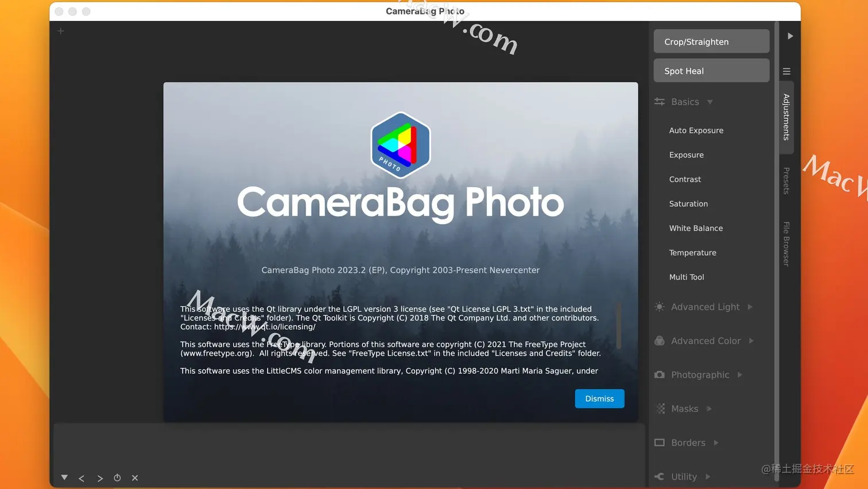Collapse the Basics adjustments section

click(x=710, y=102)
